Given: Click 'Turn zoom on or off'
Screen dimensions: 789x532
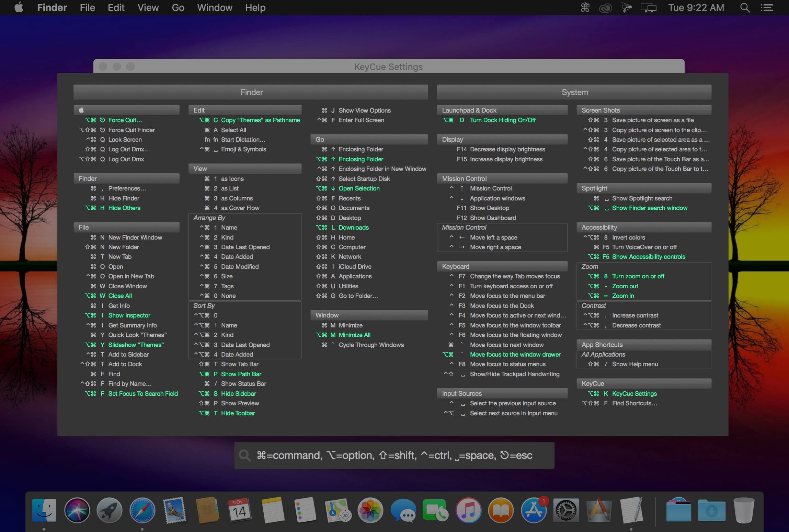Looking at the screenshot, I should pos(638,276).
